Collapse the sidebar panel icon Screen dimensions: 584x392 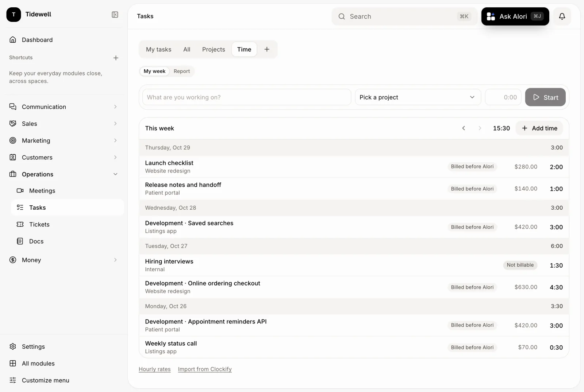[x=115, y=15]
